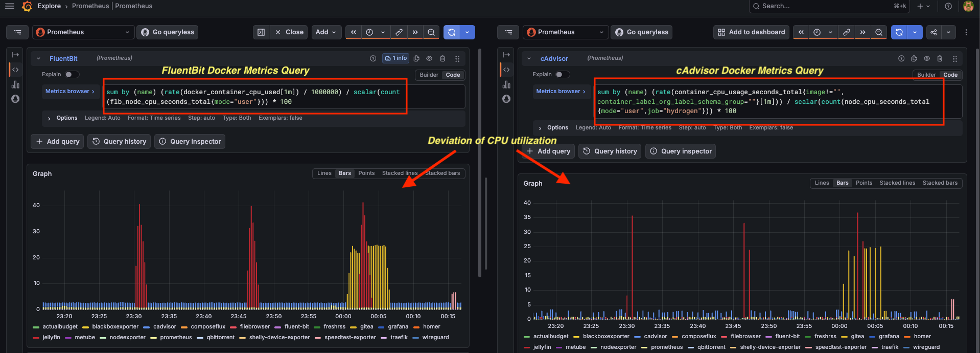Hide cAdvisor query with eye icon

pos(927,58)
